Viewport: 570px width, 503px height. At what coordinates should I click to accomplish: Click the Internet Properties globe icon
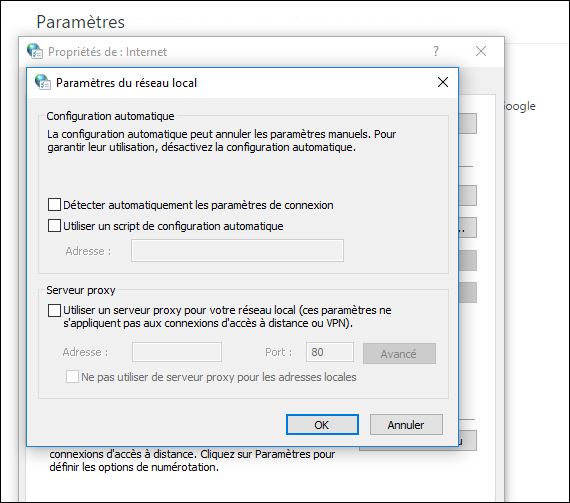point(35,51)
